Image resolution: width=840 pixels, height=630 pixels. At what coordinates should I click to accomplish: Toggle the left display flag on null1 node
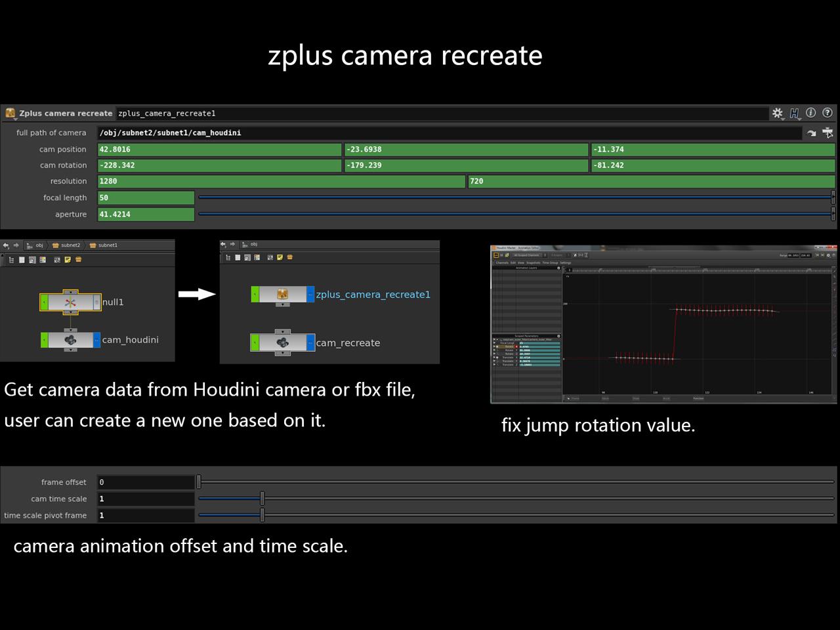pos(44,302)
